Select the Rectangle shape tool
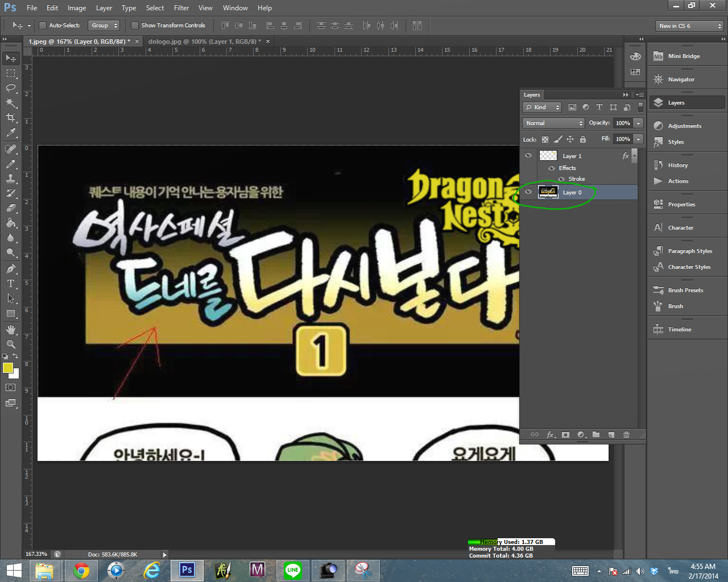 11,313
